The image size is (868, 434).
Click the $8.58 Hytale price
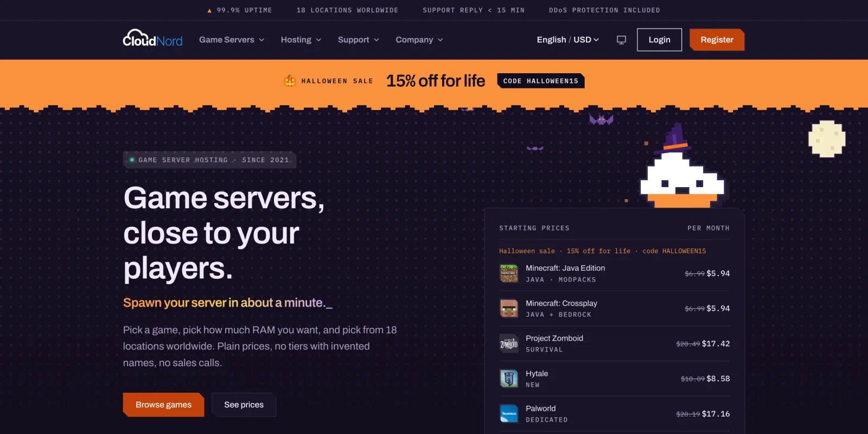click(718, 379)
